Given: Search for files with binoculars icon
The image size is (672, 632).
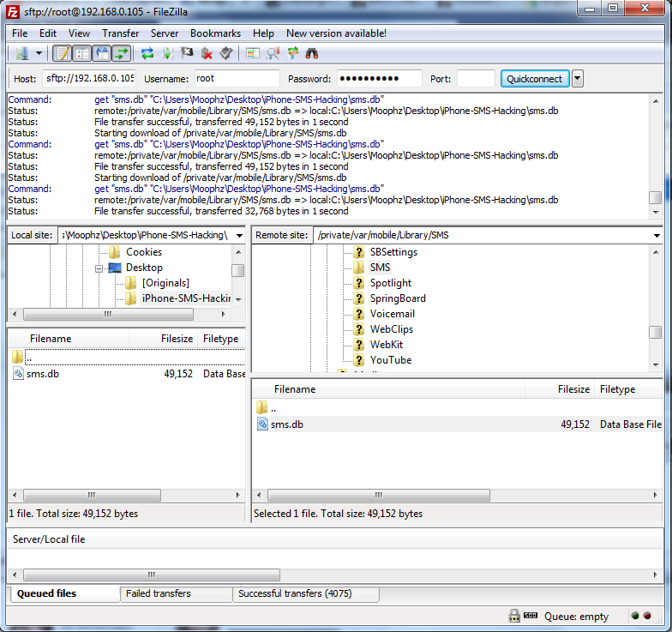Looking at the screenshot, I should pyautogui.click(x=312, y=53).
